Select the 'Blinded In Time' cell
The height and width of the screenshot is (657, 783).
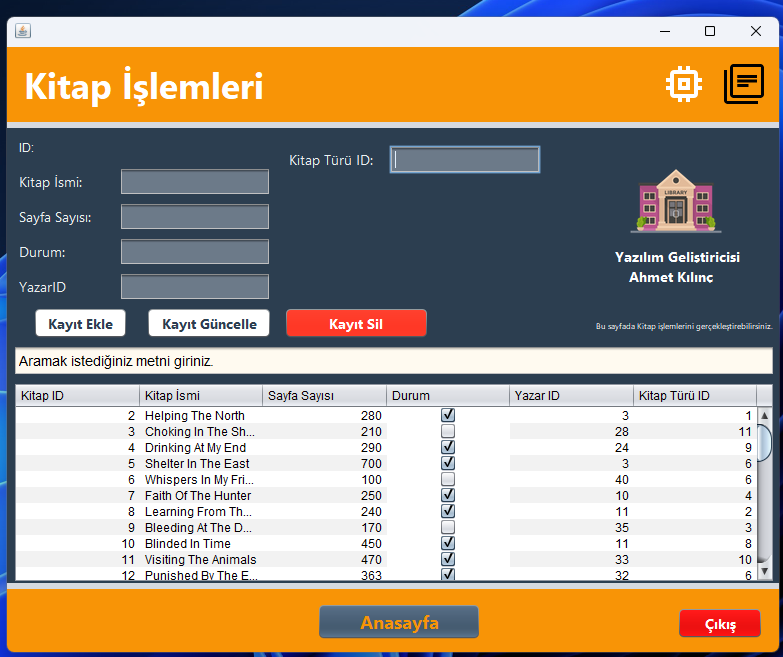tap(201, 543)
